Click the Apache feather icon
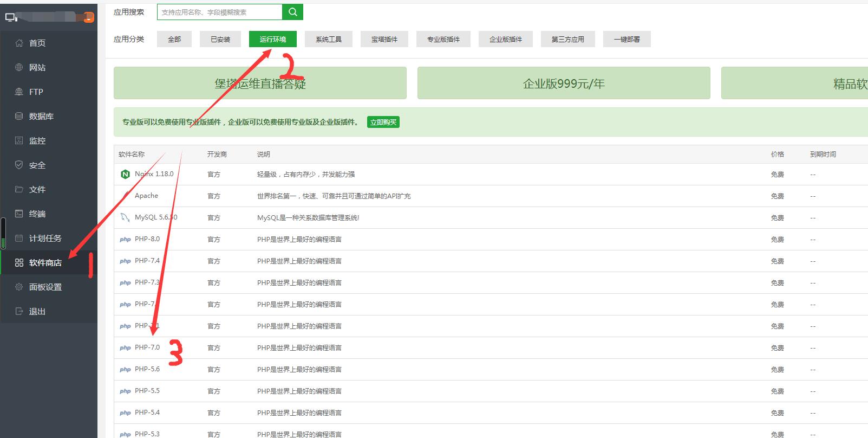The width and height of the screenshot is (868, 438). tap(125, 196)
